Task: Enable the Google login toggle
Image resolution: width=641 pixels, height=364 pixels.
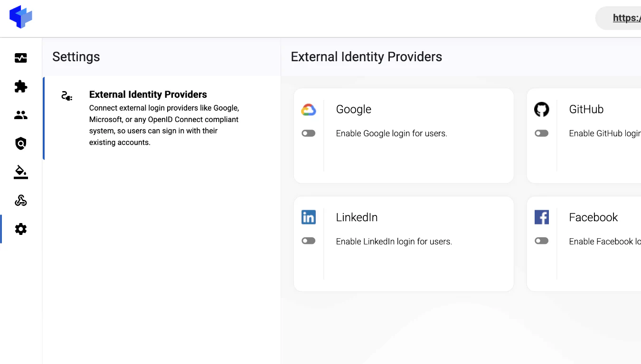Action: [309, 133]
